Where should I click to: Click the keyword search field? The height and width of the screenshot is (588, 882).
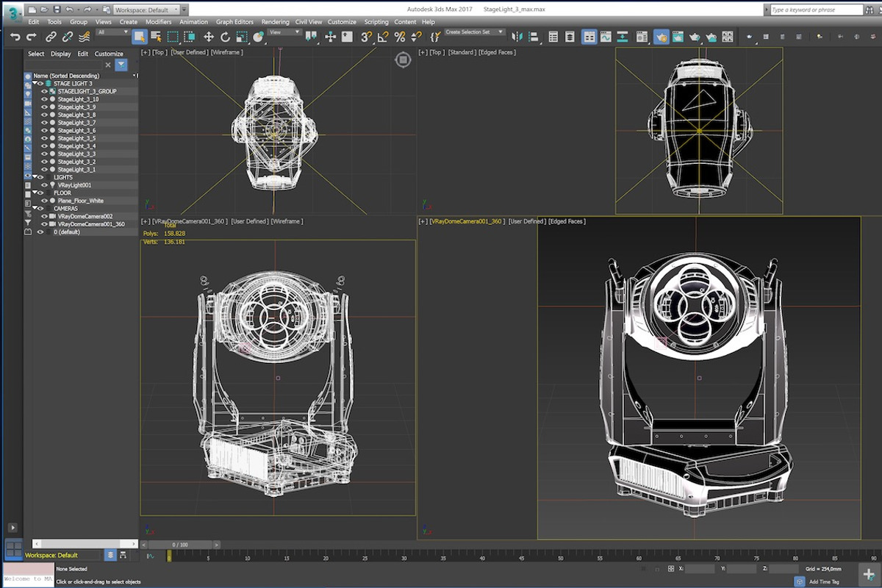click(817, 10)
